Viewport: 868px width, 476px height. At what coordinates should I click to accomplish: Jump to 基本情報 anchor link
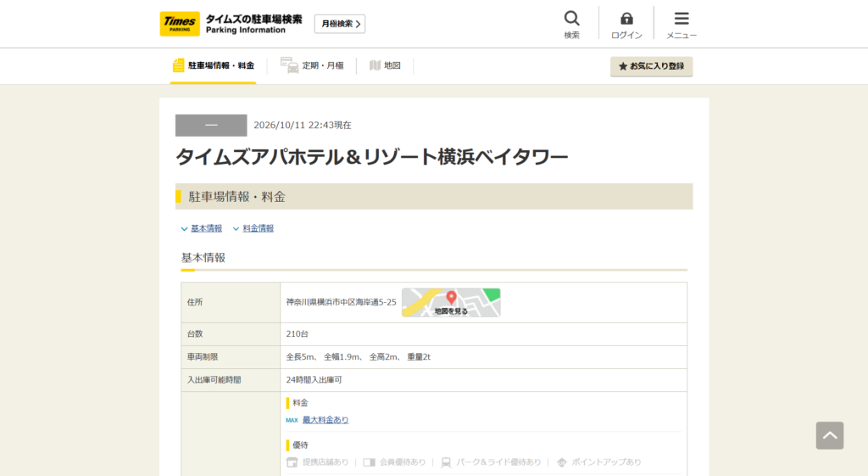coord(207,228)
